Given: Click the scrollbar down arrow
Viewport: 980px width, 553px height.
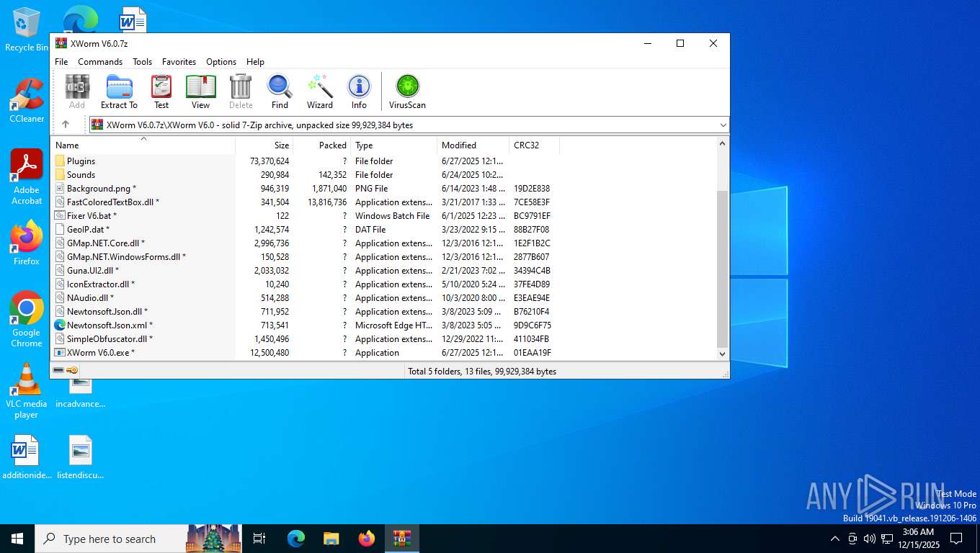Looking at the screenshot, I should coord(723,354).
